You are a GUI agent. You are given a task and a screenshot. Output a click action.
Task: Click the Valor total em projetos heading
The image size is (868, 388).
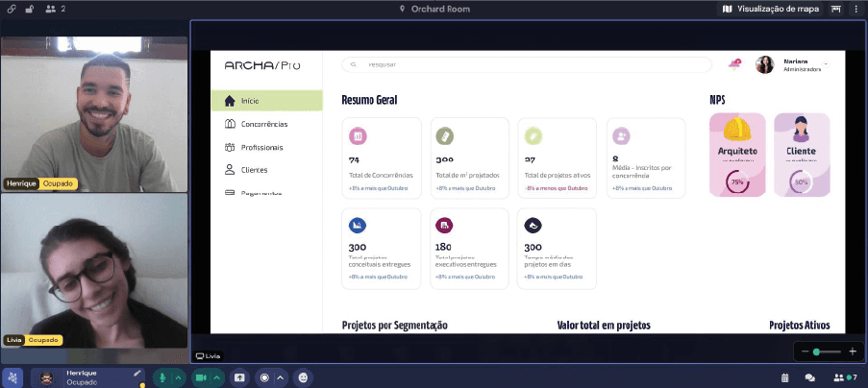[604, 325]
